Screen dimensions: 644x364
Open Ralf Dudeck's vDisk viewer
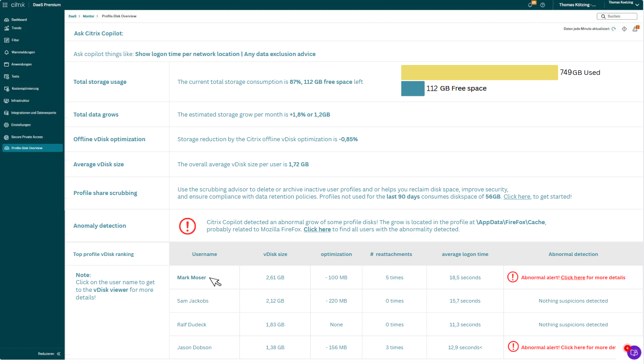tap(192, 325)
